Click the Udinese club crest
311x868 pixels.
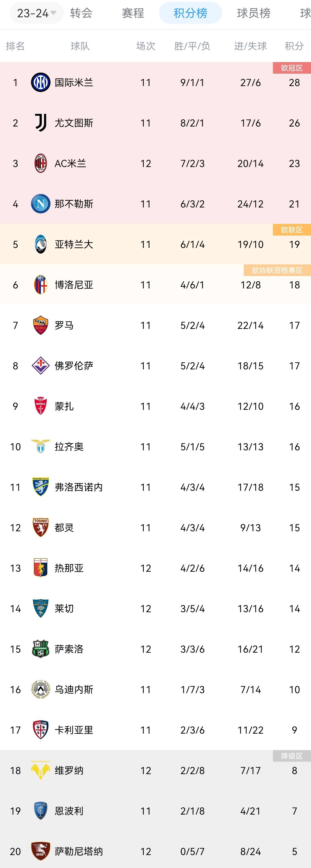tap(40, 689)
